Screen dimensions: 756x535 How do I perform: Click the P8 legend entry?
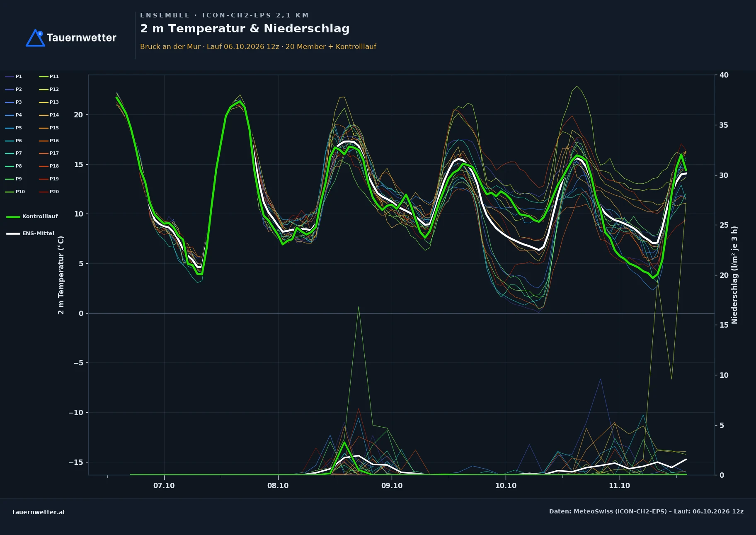point(14,166)
